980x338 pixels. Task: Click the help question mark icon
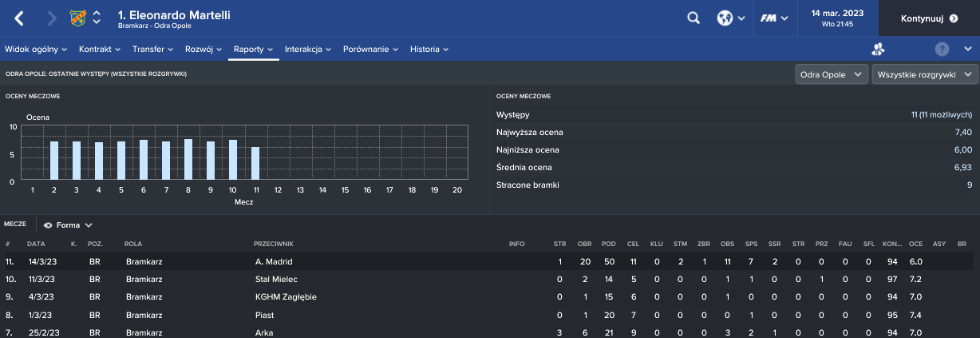pyautogui.click(x=942, y=49)
